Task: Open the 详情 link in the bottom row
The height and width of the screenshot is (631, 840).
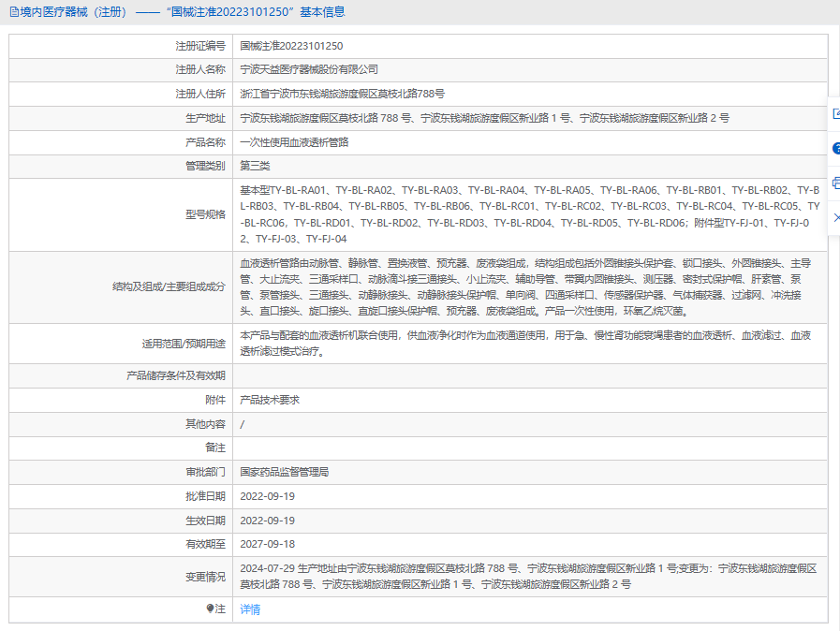Action: point(250,609)
